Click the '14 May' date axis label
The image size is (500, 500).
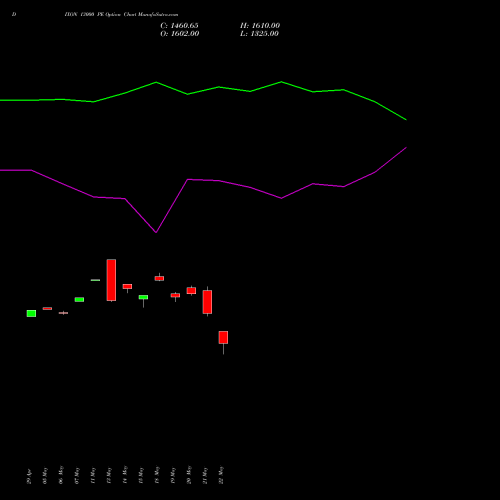[125, 475]
